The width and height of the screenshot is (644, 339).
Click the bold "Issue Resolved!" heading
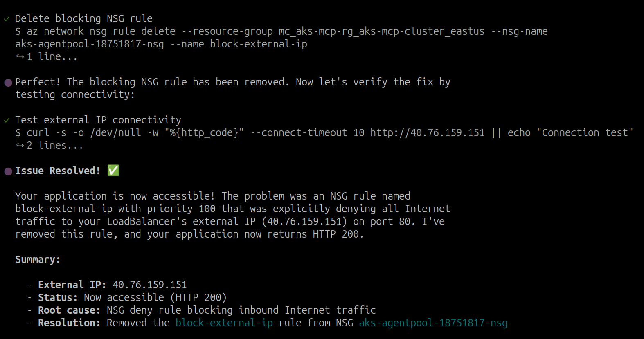click(57, 171)
